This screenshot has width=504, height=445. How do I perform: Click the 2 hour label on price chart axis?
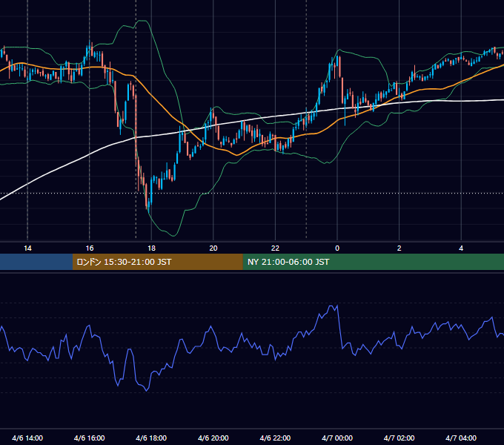(399, 248)
